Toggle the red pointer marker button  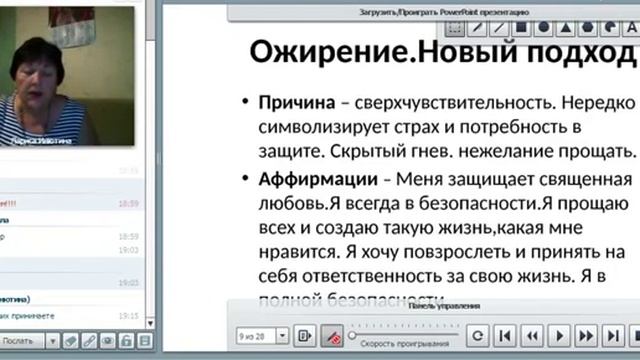point(332,336)
